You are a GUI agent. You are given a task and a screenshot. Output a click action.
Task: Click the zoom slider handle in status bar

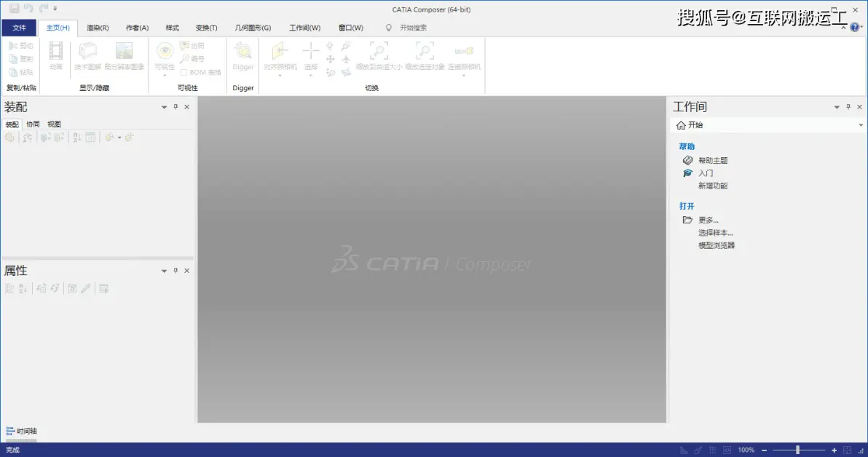pyautogui.click(x=797, y=450)
